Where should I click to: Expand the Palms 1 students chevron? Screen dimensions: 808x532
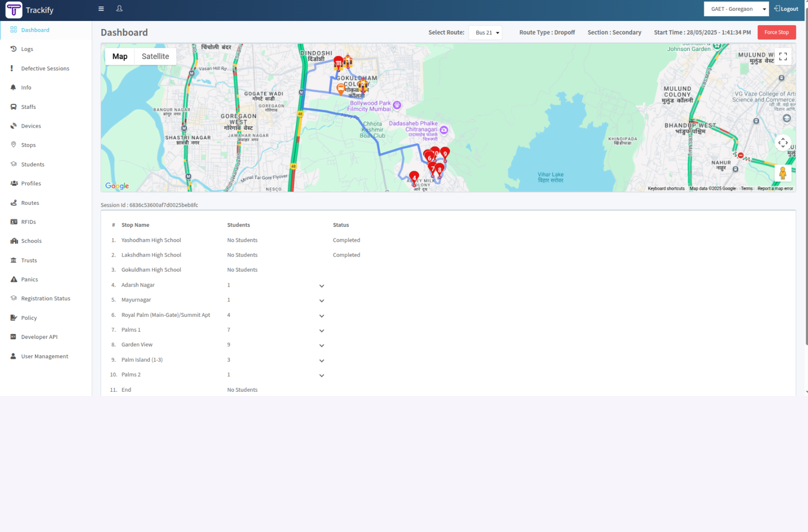(x=322, y=331)
